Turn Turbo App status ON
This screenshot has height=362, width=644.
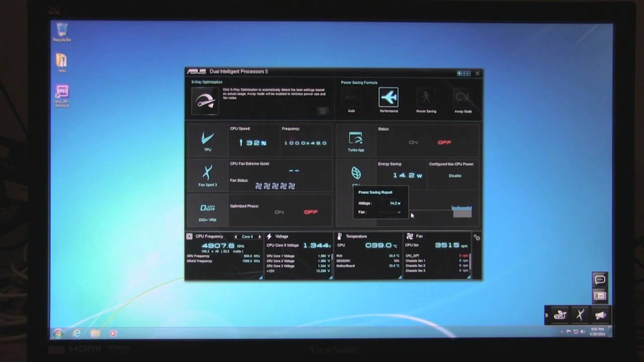coord(413,142)
